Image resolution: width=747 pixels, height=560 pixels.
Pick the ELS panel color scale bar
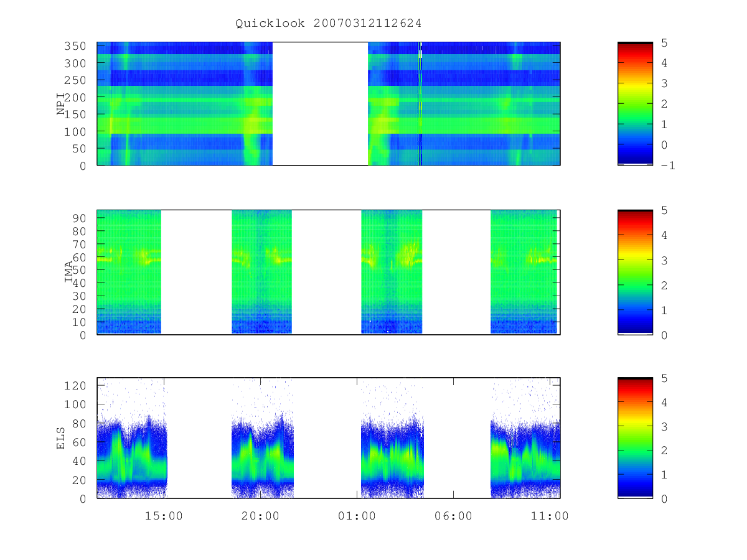coord(635,438)
